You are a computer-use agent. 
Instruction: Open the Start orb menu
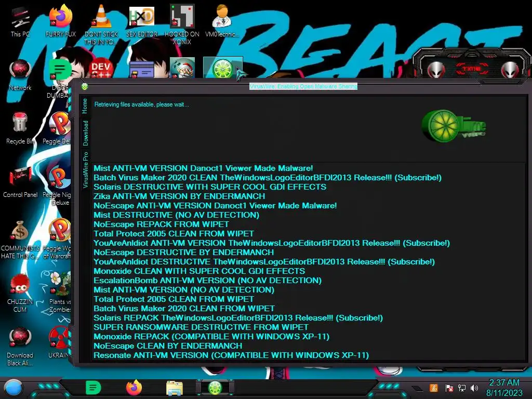point(14,388)
